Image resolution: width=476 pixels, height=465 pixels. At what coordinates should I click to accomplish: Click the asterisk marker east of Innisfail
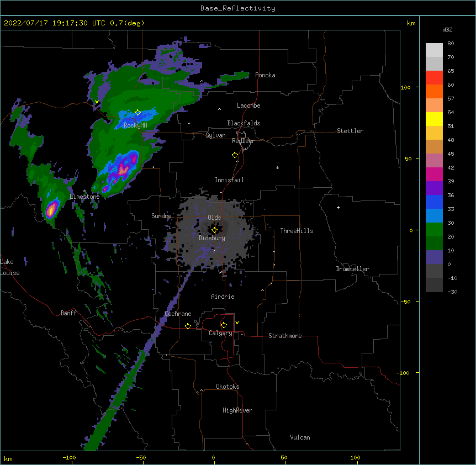click(x=277, y=168)
